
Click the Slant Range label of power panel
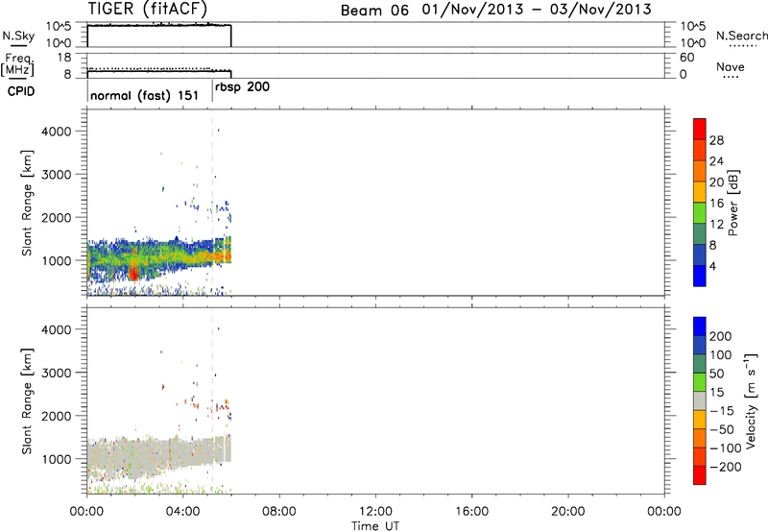pyautogui.click(x=27, y=203)
